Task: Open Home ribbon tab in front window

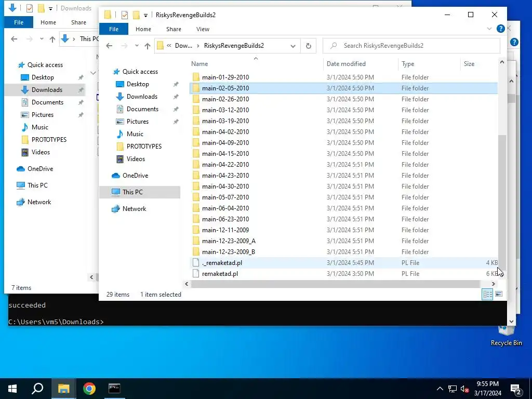Action: pyautogui.click(x=143, y=29)
